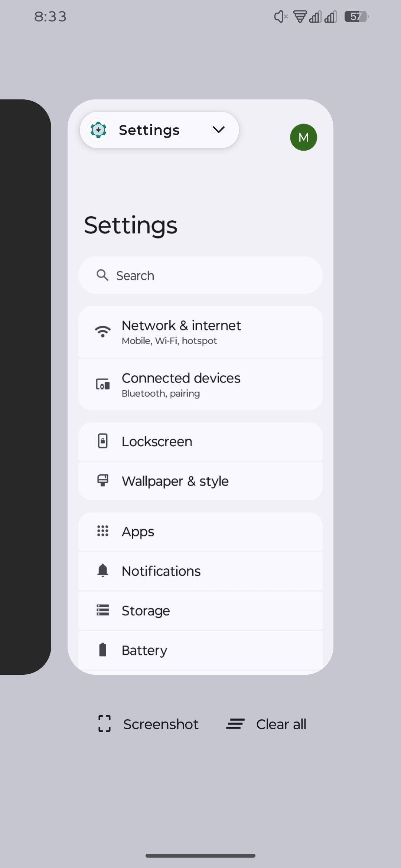Tap the magnifier search icon
The image size is (401, 868).
pos(102,275)
